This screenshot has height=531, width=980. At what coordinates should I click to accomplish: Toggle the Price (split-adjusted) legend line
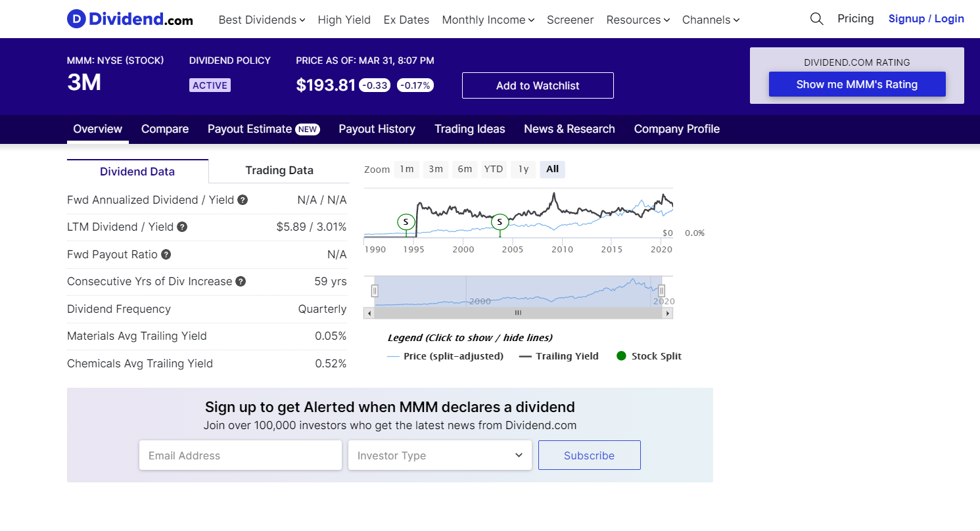tap(446, 356)
